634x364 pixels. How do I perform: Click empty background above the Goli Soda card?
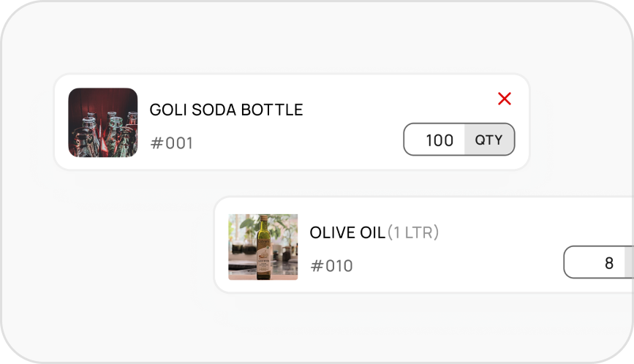[x=293, y=40]
